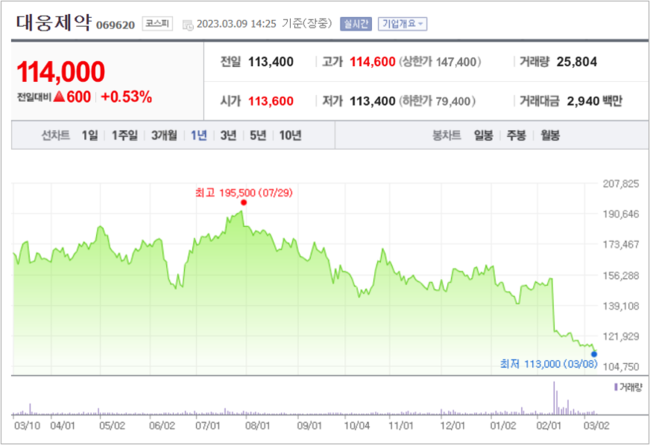Click the 최고 195,500 (07/29) label
The width and height of the screenshot is (650, 445).
tap(244, 193)
